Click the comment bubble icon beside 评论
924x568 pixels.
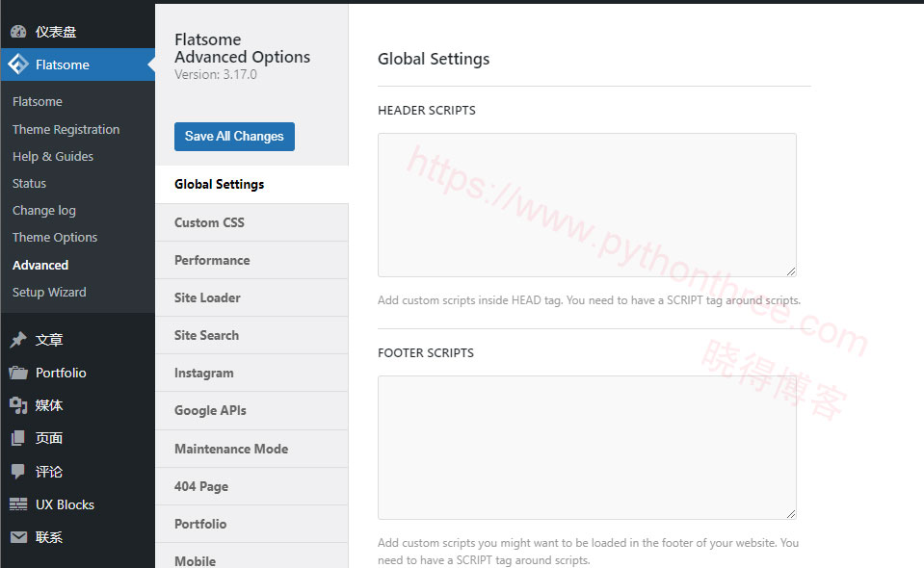(x=18, y=472)
